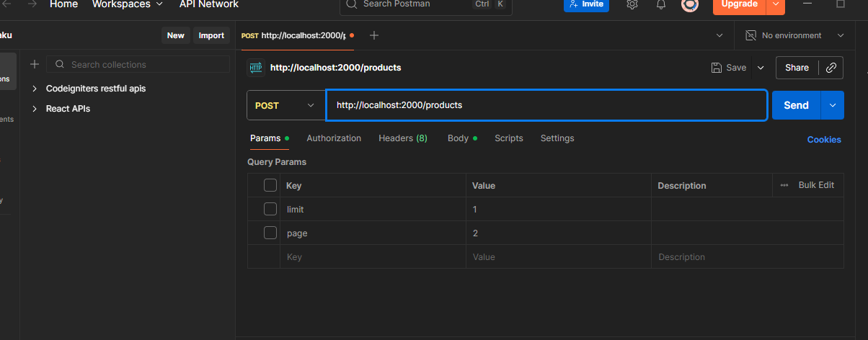Expand the Codeigniters restful apis collection

point(35,89)
